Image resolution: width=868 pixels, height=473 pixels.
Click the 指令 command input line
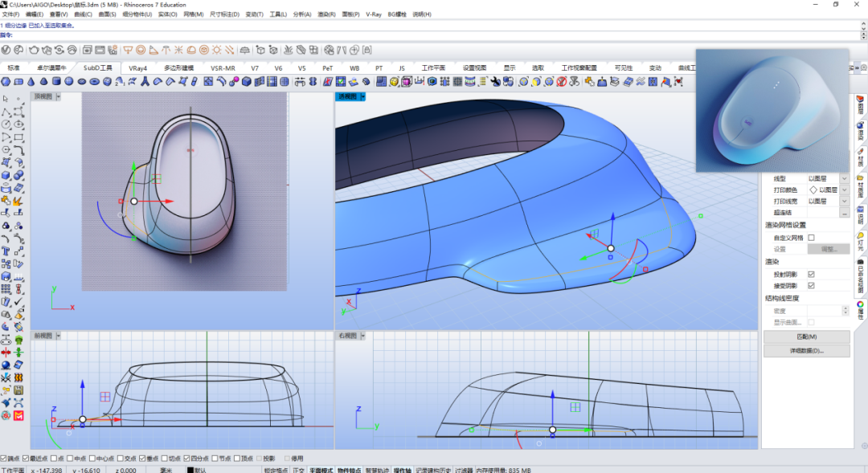point(432,35)
